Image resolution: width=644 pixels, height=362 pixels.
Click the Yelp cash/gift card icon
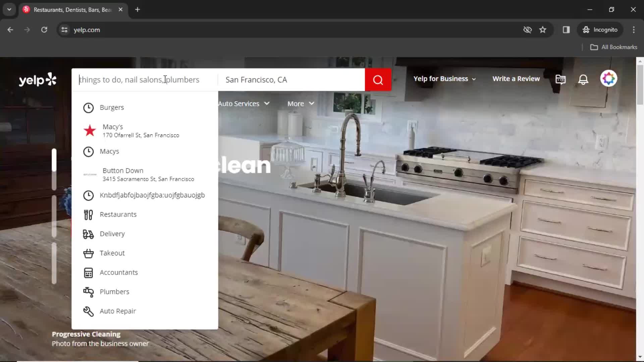point(560,79)
